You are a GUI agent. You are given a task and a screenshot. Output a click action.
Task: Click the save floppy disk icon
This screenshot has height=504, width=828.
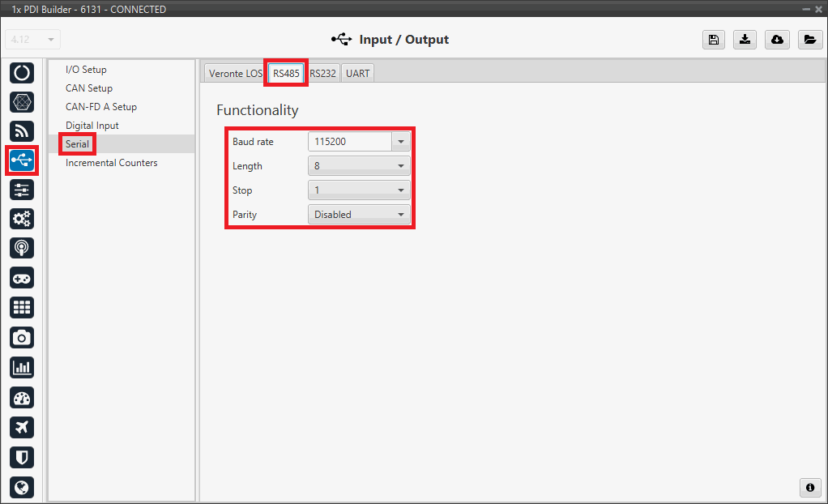714,40
